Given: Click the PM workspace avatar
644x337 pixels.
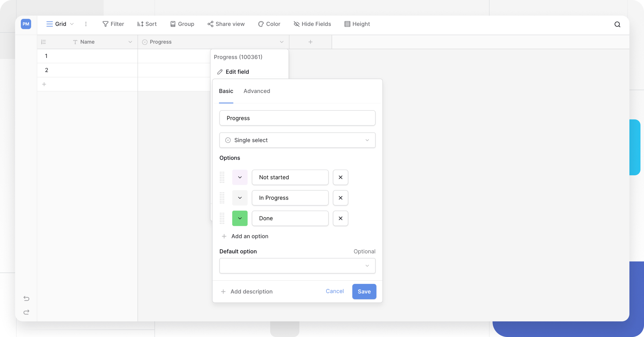Looking at the screenshot, I should click(x=26, y=24).
